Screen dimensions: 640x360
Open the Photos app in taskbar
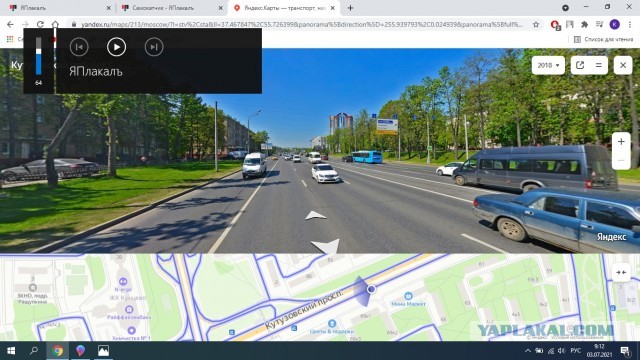103,351
